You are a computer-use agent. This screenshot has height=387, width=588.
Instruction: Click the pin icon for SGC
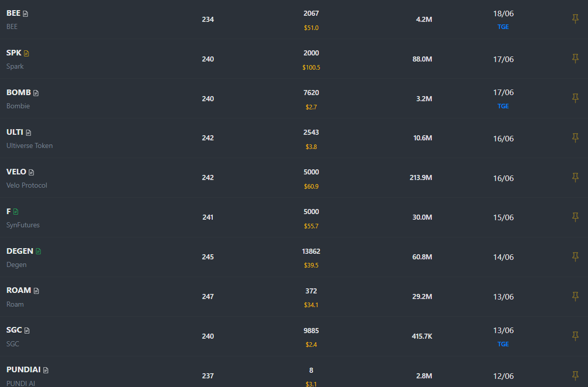pyautogui.click(x=575, y=336)
